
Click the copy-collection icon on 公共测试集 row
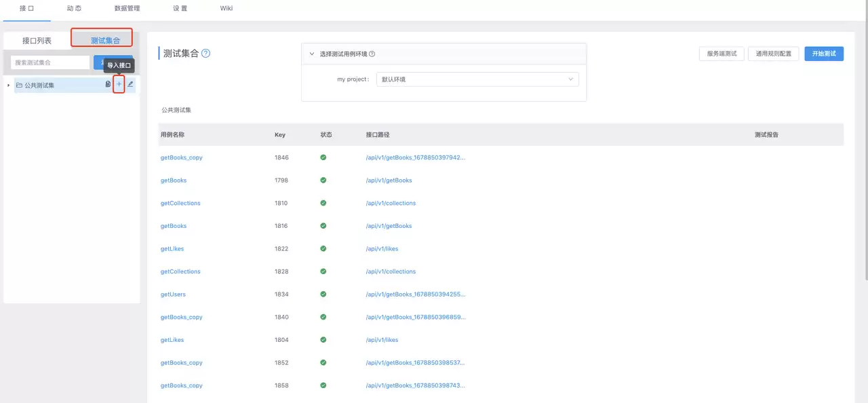pyautogui.click(x=108, y=85)
